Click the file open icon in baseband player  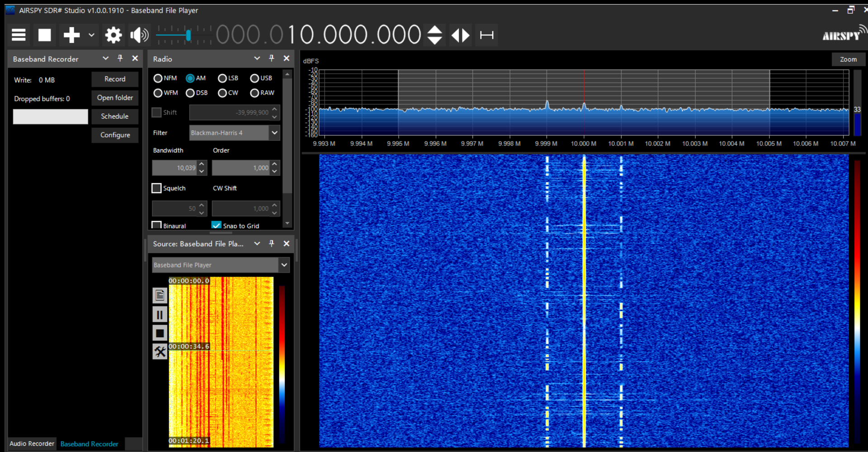[160, 296]
